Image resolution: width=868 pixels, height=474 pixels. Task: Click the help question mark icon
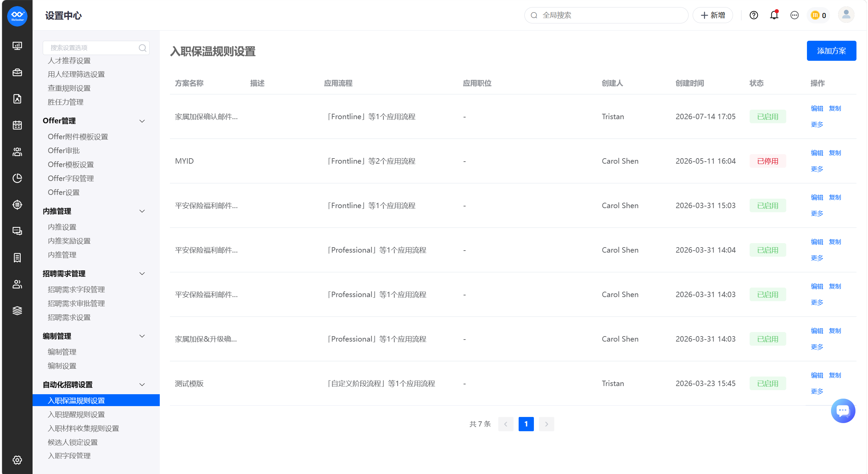(754, 15)
